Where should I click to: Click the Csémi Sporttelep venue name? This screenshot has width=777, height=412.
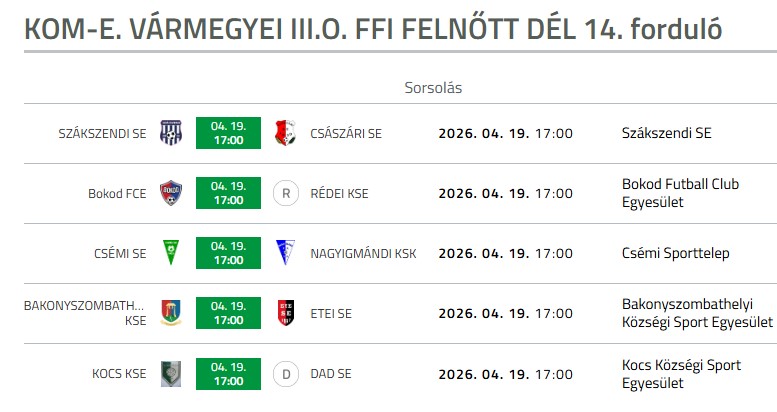(x=675, y=253)
